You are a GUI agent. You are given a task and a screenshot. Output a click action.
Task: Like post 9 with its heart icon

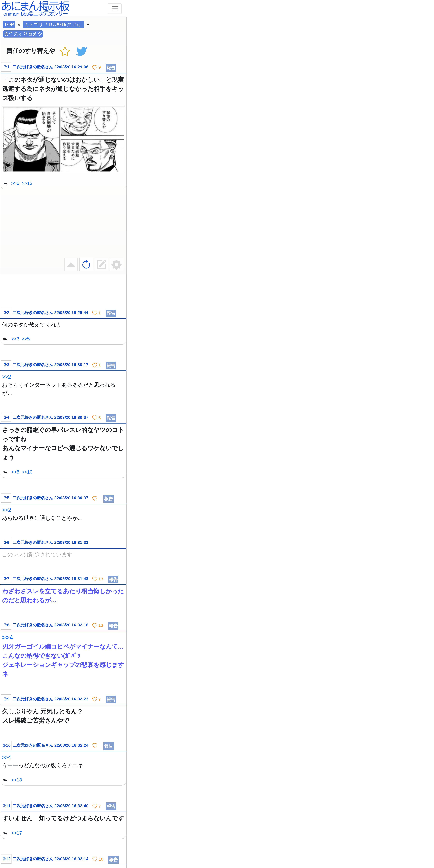95,699
